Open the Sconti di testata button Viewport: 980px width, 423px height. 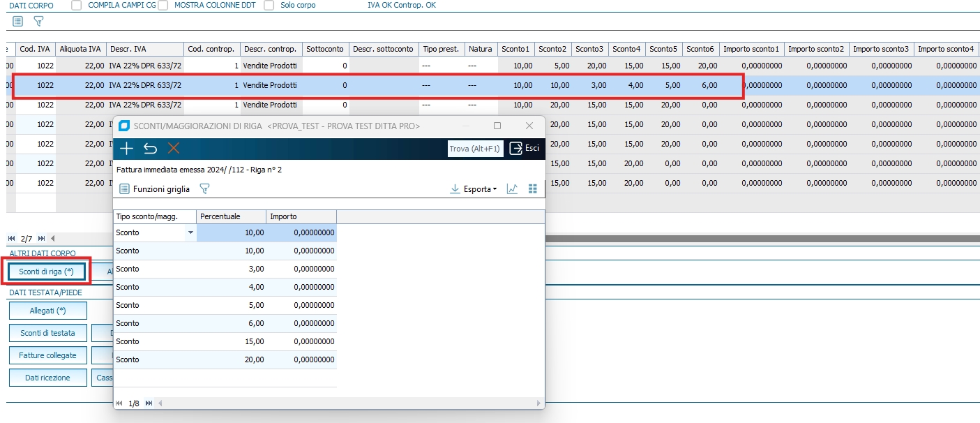pos(47,333)
